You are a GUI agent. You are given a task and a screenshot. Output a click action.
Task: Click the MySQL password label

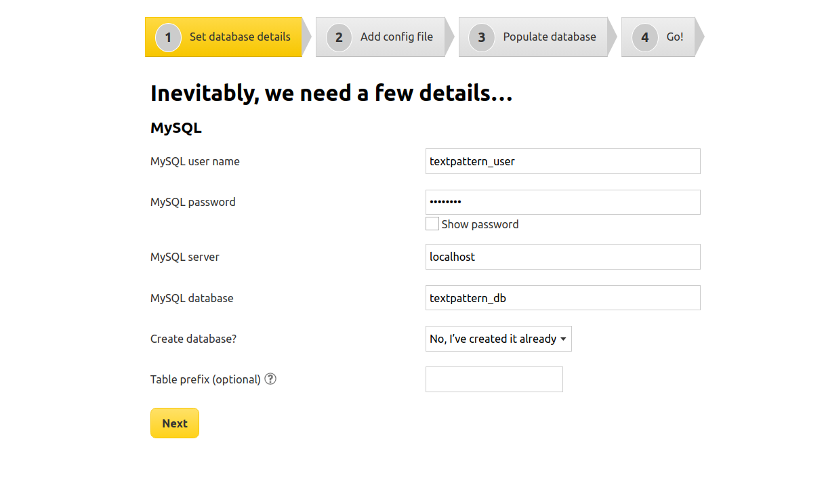pyautogui.click(x=193, y=202)
